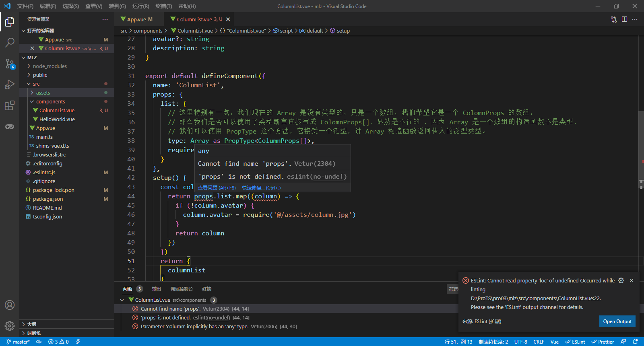The width and height of the screenshot is (644, 346).
Task: Open the Accounts icon in activity bar
Action: 10,305
